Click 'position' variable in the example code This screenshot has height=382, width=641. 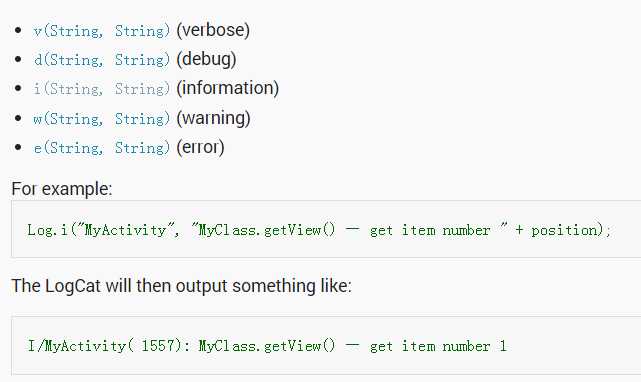click(565, 230)
